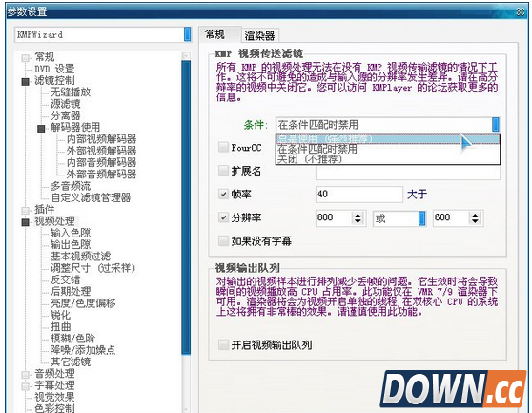Select 视觉效果 tree item
The width and height of the screenshot is (532, 413).
[54, 397]
